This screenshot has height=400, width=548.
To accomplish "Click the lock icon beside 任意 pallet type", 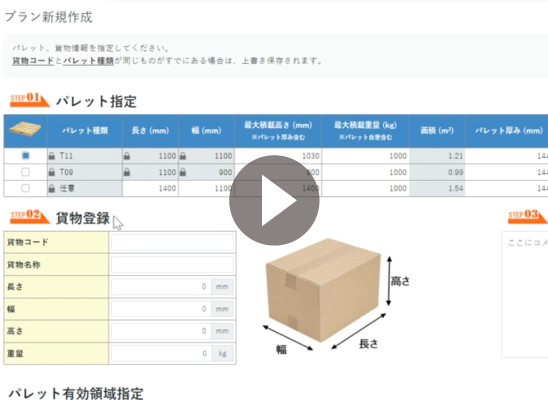I will click(x=52, y=189).
